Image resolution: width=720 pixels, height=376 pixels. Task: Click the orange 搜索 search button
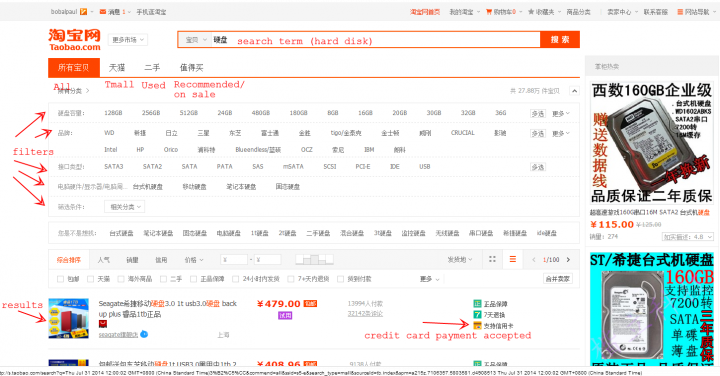[x=560, y=39]
